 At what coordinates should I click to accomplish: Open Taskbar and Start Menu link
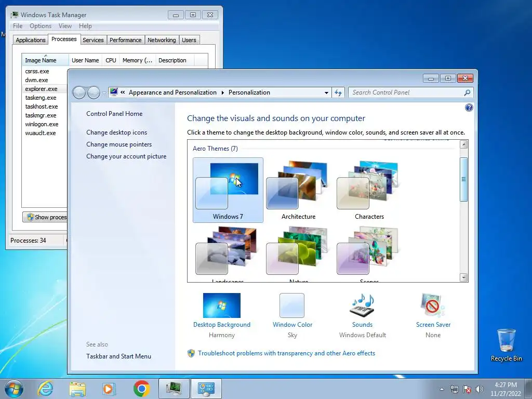click(119, 356)
